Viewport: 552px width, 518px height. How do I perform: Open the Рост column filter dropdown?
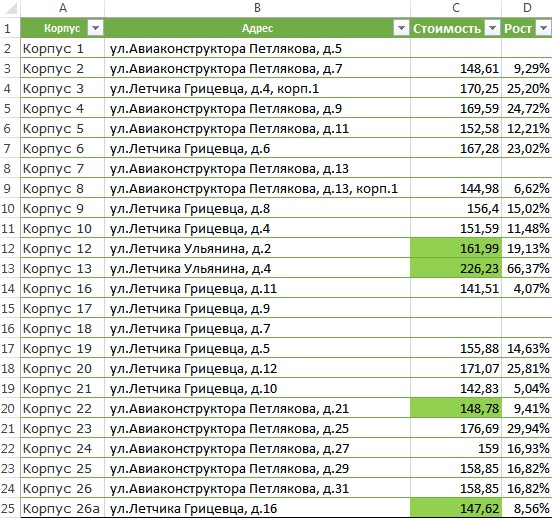point(543,28)
